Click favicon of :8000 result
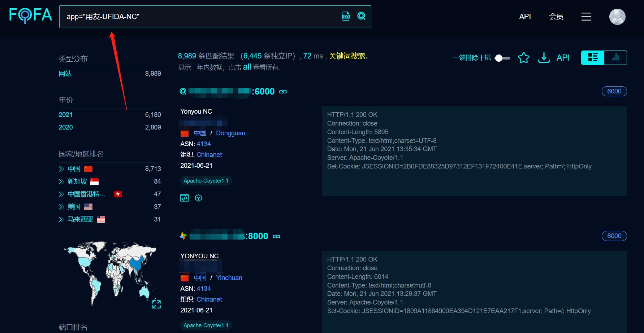The image size is (644, 333). tap(183, 236)
